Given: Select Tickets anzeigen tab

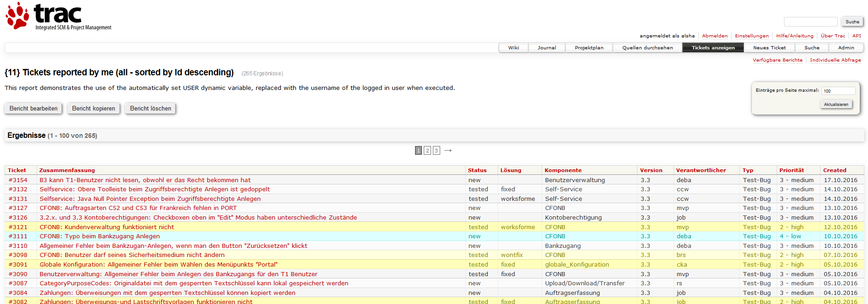Looking at the screenshot, I should point(713,48).
